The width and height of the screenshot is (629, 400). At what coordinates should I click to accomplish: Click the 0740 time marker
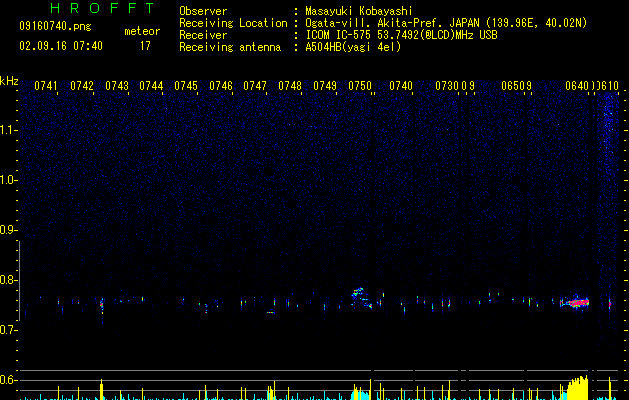[x=401, y=86]
